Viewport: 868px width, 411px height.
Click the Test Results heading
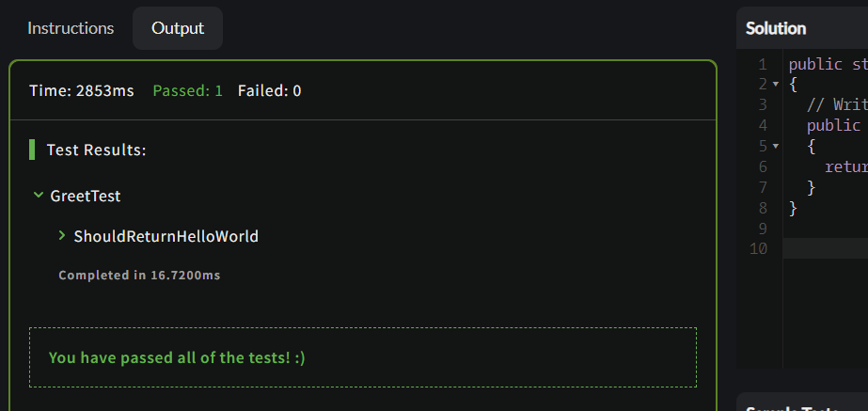click(96, 150)
